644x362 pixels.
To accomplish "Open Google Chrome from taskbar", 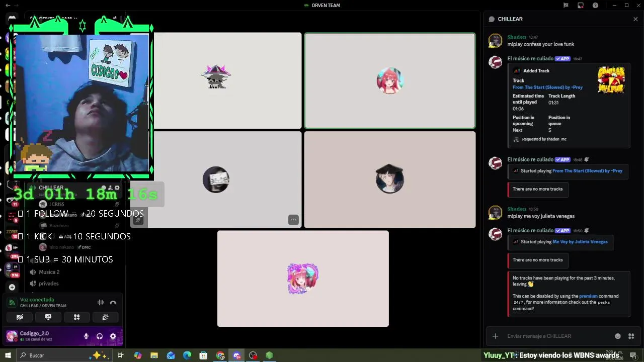I will coord(220,355).
